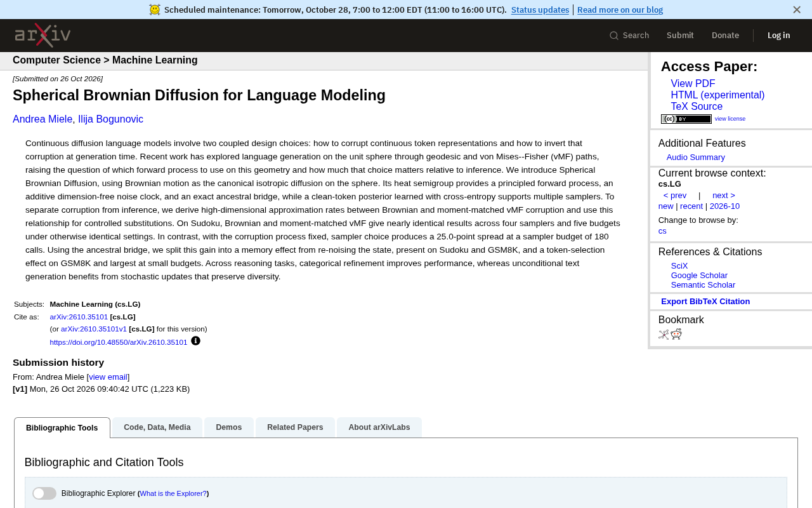812x508 pixels.
Task: Open the 2026-10 monthly listing
Action: click(724, 206)
